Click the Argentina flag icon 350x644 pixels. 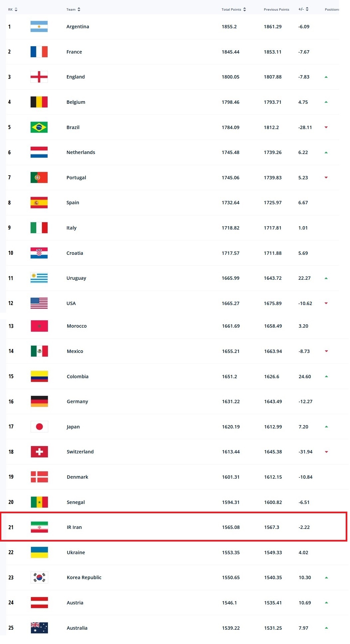pyautogui.click(x=39, y=27)
